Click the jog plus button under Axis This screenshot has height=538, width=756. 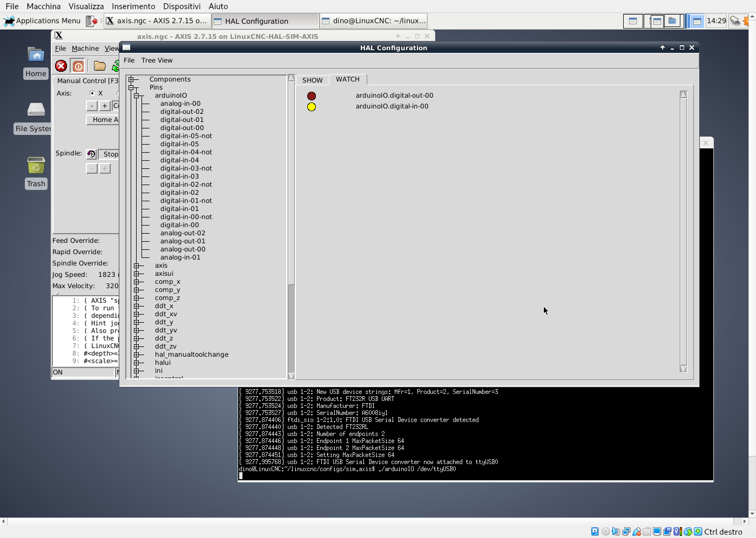click(105, 106)
